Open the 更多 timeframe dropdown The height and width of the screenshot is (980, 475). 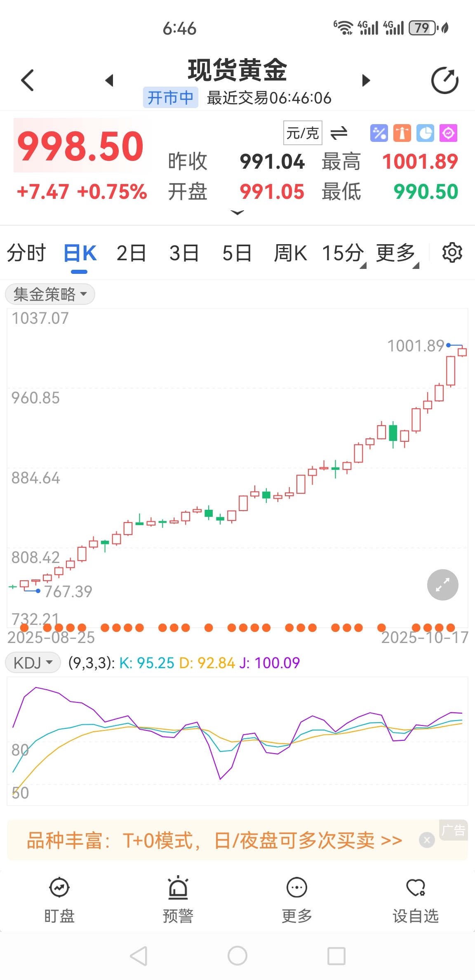coord(397,253)
